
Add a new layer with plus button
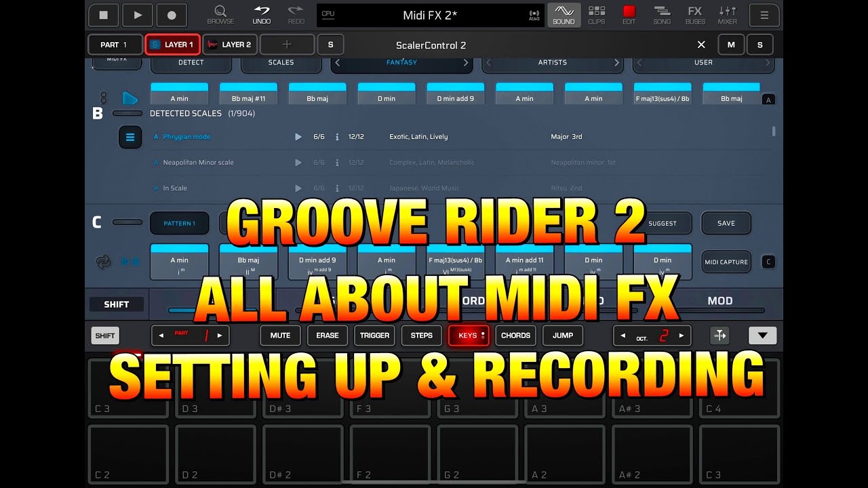287,45
